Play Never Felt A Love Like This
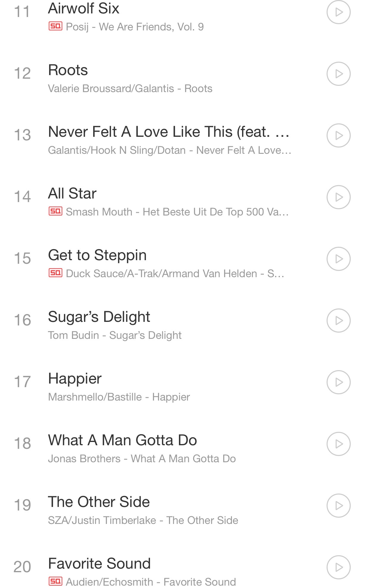Viewport: 365px width, 588px height. tap(339, 135)
